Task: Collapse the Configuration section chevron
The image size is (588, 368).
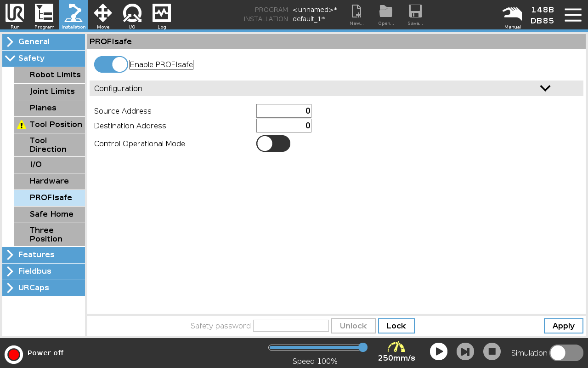Action: 545,88
